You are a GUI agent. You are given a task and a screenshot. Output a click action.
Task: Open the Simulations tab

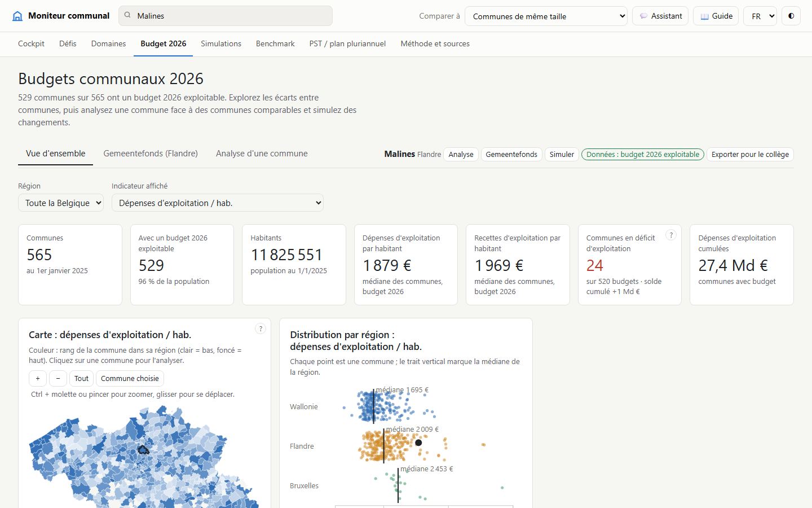[221, 43]
